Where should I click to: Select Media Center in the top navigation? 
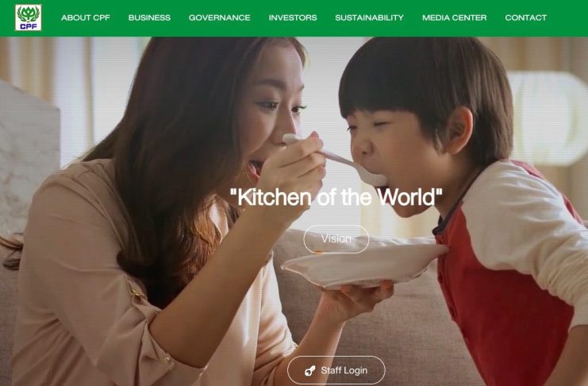point(455,17)
